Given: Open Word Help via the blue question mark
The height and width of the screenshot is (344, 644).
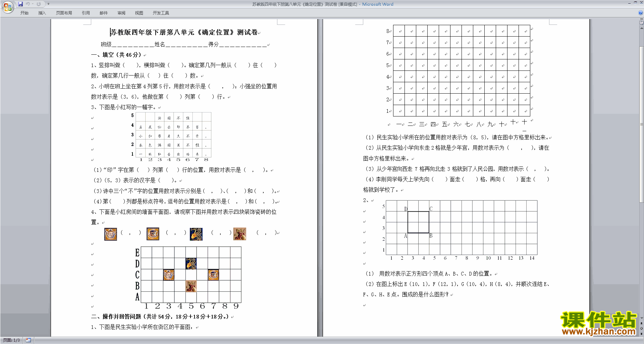Looking at the screenshot, I should pos(641,13).
